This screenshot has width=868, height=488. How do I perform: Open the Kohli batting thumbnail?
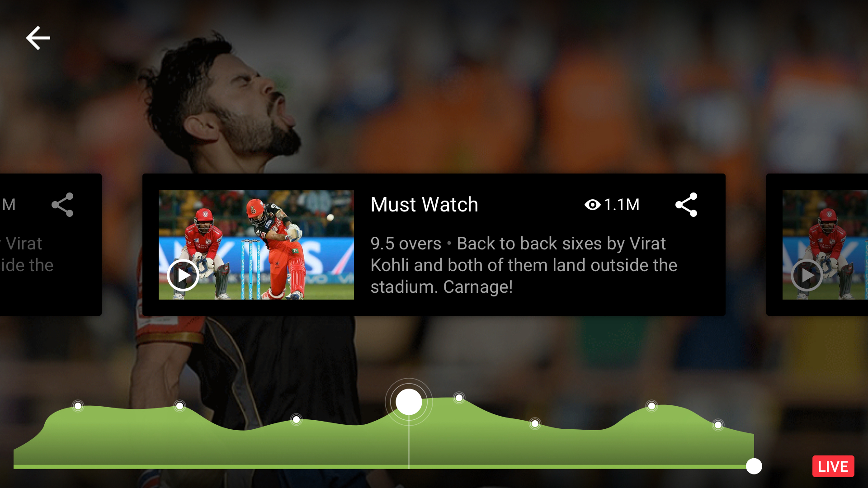(256, 244)
